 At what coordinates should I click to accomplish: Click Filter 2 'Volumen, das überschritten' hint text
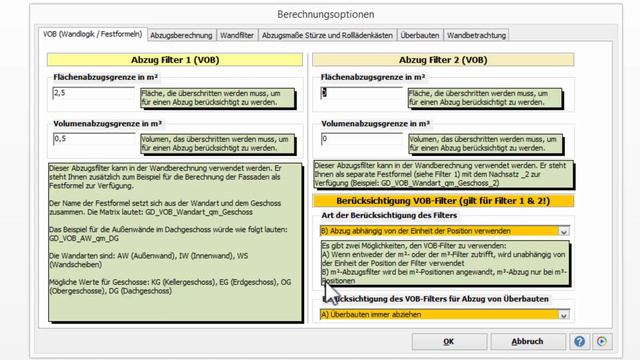pyautogui.click(x=485, y=144)
